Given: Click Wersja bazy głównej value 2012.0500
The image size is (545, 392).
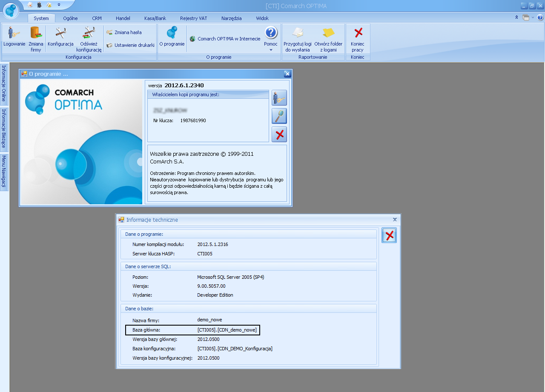Looking at the screenshot, I should click(x=208, y=339).
